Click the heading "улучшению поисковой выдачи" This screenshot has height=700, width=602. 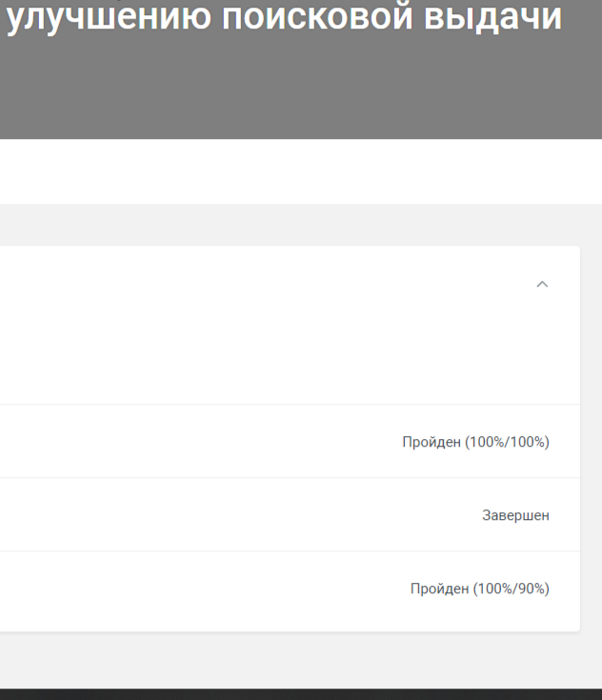click(284, 17)
